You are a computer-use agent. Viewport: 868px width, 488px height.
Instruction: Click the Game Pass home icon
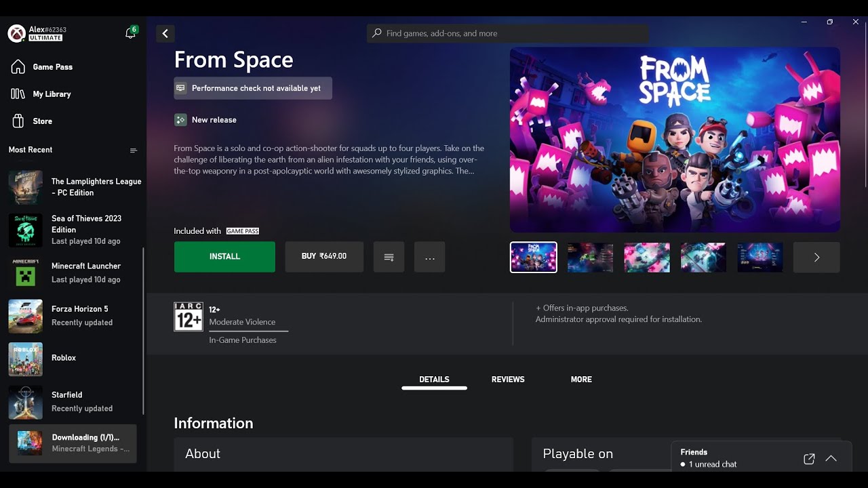point(18,66)
